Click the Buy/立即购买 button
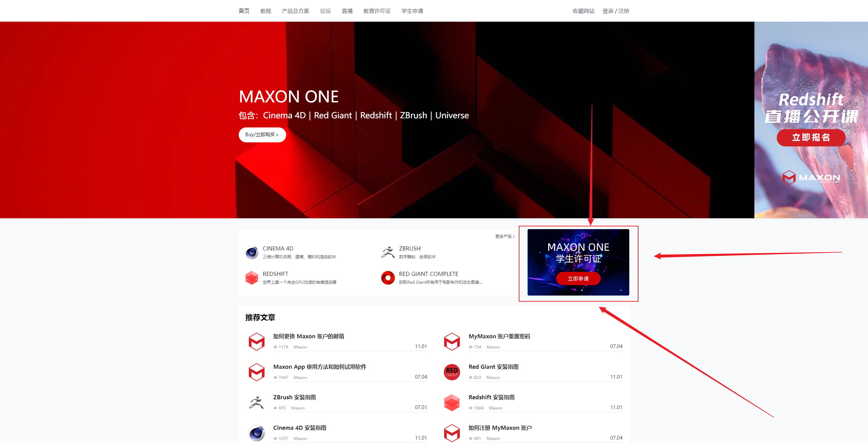This screenshot has height=443, width=868. click(262, 135)
